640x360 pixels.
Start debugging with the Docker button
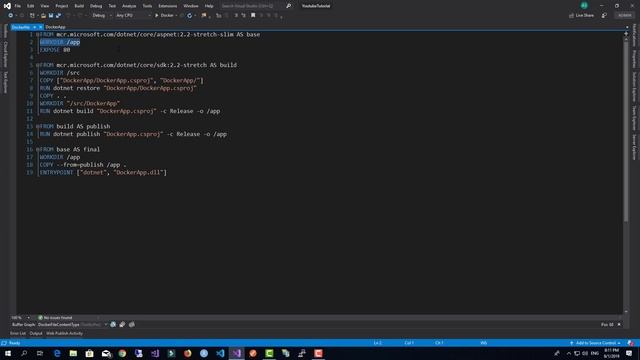pos(164,16)
